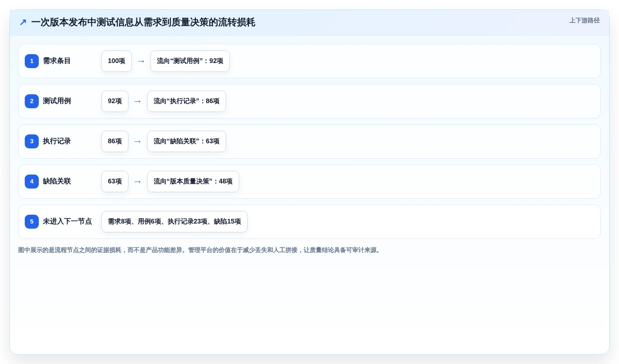Select step badge number 2
The width and height of the screenshot is (619, 364).
click(x=32, y=101)
